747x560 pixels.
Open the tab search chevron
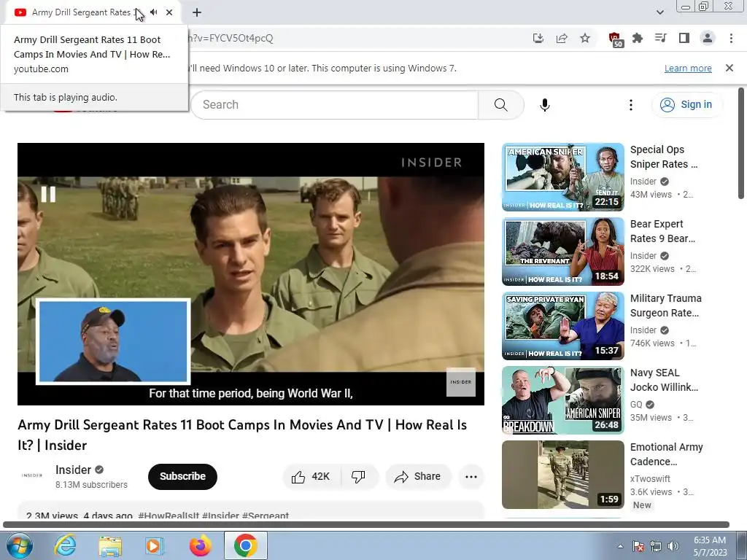[659, 12]
